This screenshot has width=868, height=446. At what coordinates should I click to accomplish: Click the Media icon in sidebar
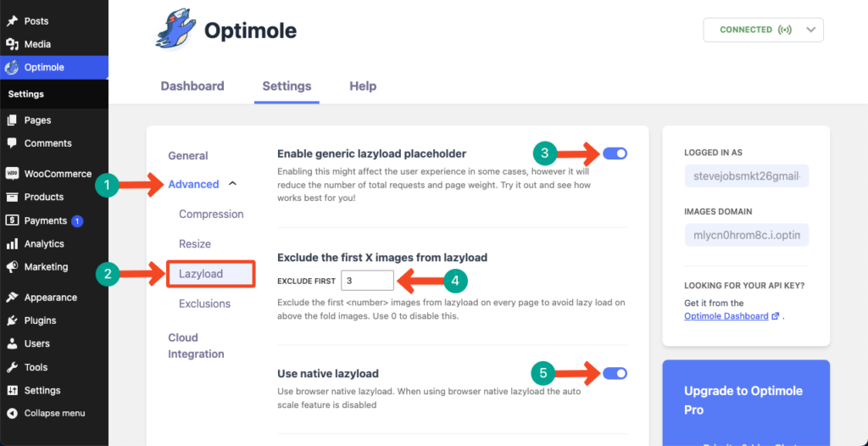click(12, 44)
